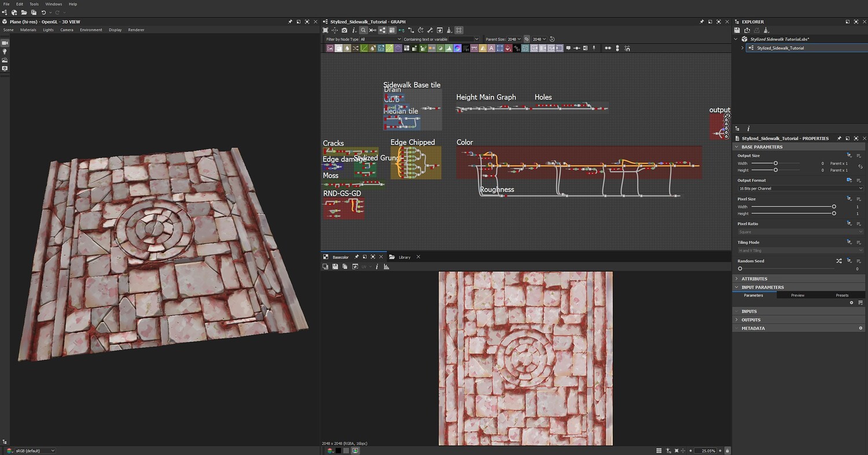Open the Filter by Node Type dropdown

380,39
